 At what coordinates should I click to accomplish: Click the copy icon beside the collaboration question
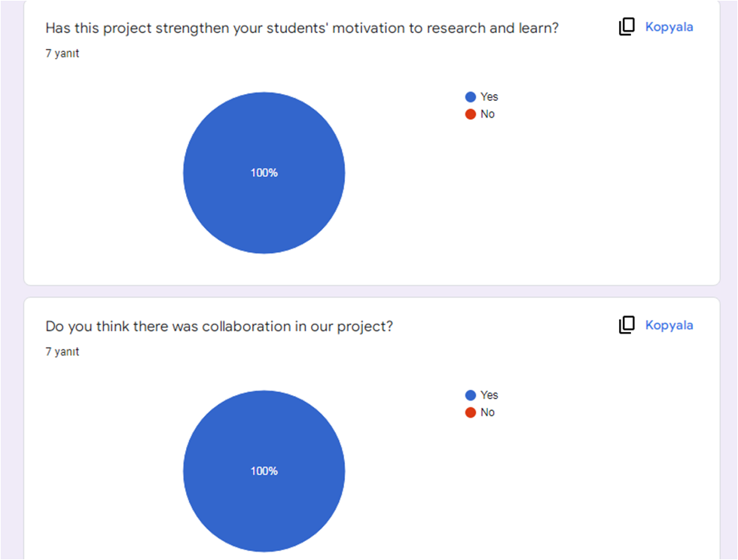(626, 324)
